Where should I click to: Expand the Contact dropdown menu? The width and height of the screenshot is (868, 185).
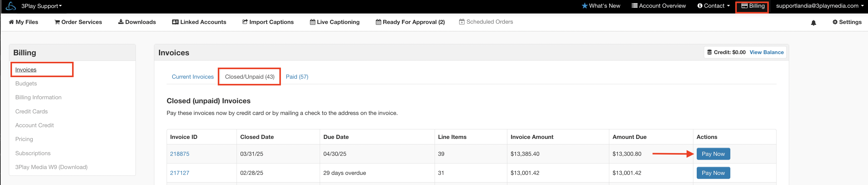[714, 6]
